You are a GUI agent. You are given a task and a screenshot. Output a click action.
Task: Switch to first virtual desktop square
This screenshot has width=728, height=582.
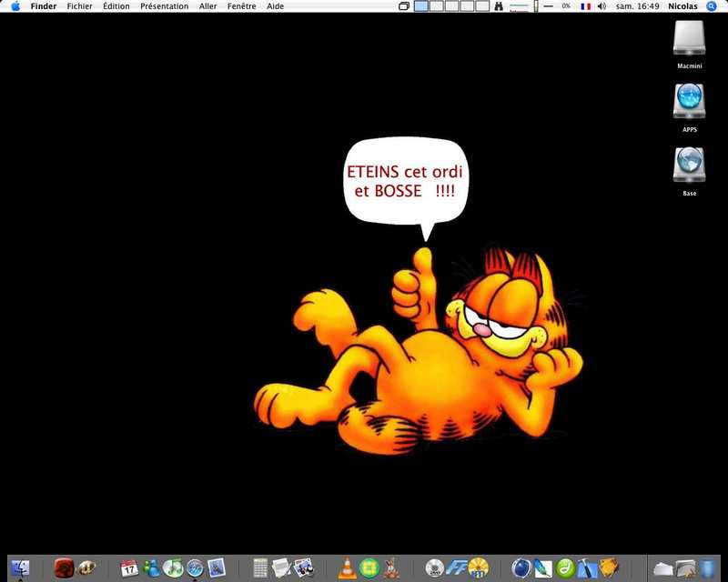point(421,6)
